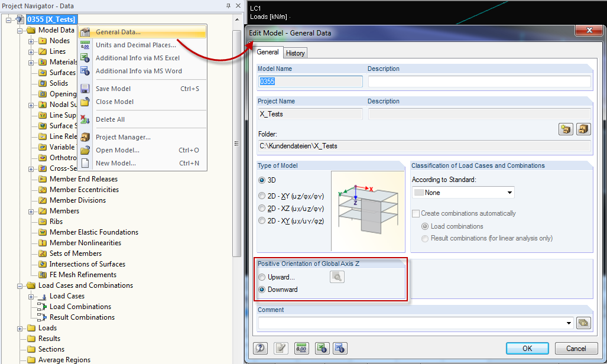607x364 pixels.
Task: Click the MS Excel export icon in the footer
Action: (322, 348)
